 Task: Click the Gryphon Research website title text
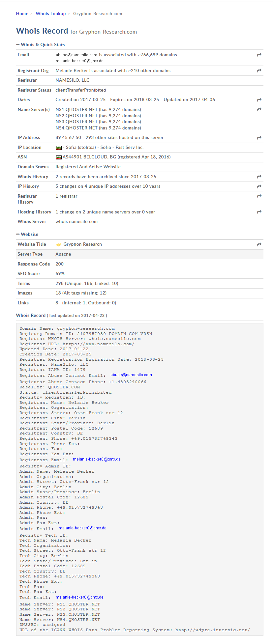pyautogui.click(x=82, y=244)
